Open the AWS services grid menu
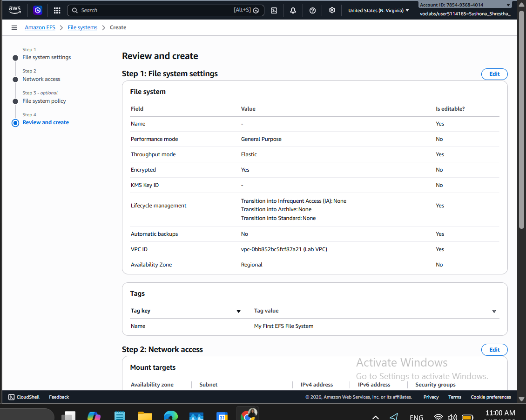Screen dimensions: 526x420 click(57, 10)
